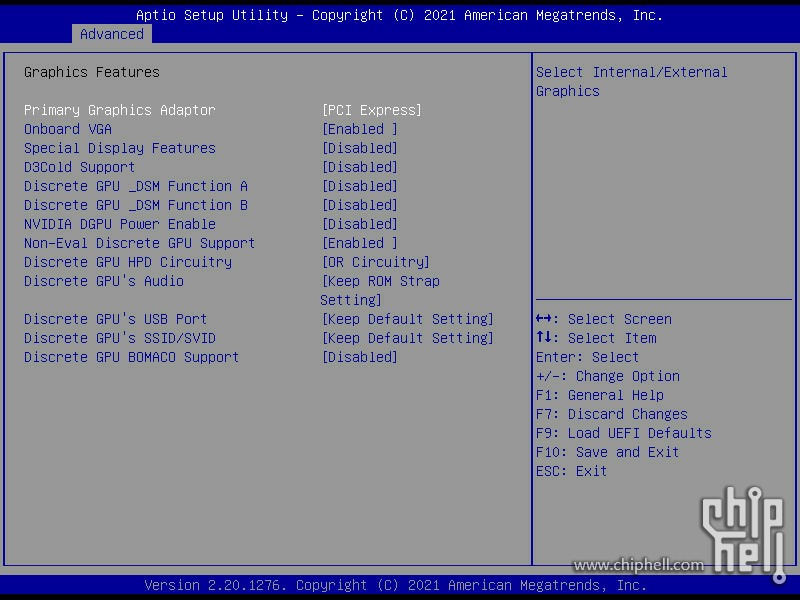This screenshot has width=800, height=600.
Task: Click the F9: Load UEFI Defaults hint
Action: click(623, 433)
